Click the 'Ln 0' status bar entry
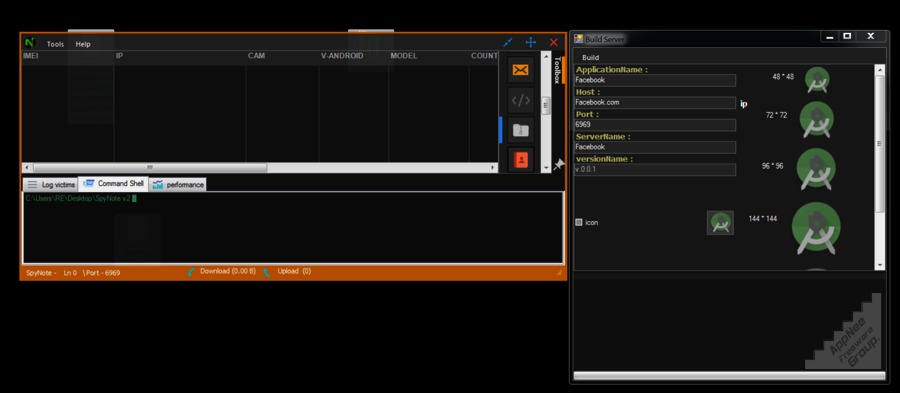The height and width of the screenshot is (393, 900). click(70, 273)
